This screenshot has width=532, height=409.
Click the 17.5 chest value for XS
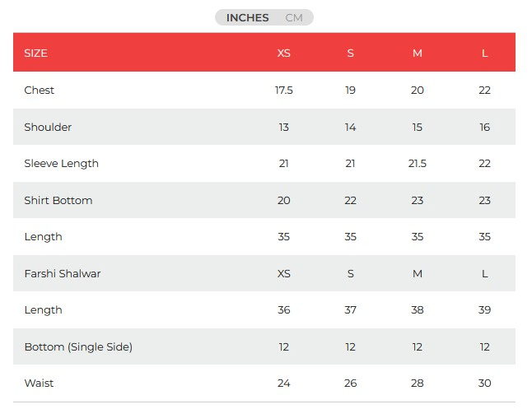(x=284, y=91)
